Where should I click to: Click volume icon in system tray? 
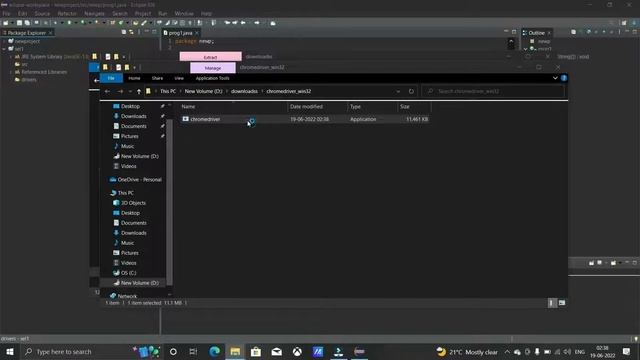[x=567, y=351]
